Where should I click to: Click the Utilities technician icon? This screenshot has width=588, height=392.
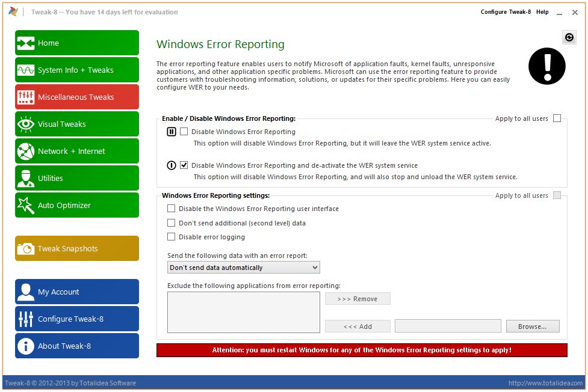click(26, 178)
